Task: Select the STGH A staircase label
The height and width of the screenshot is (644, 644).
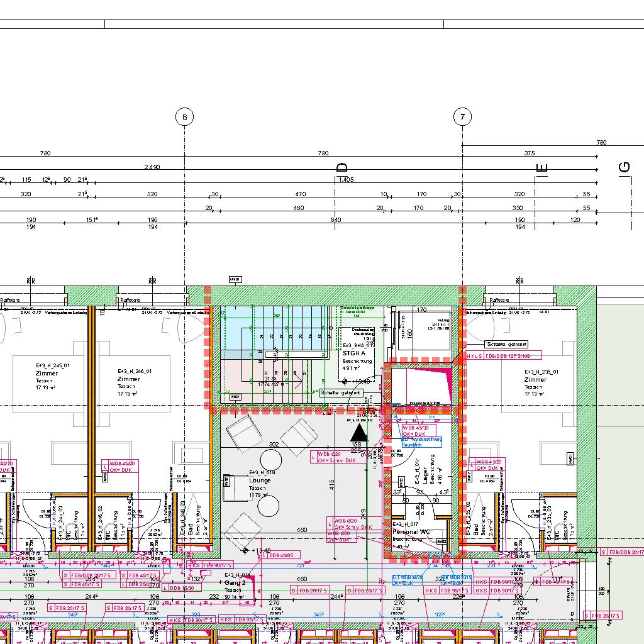Action: pos(353,353)
